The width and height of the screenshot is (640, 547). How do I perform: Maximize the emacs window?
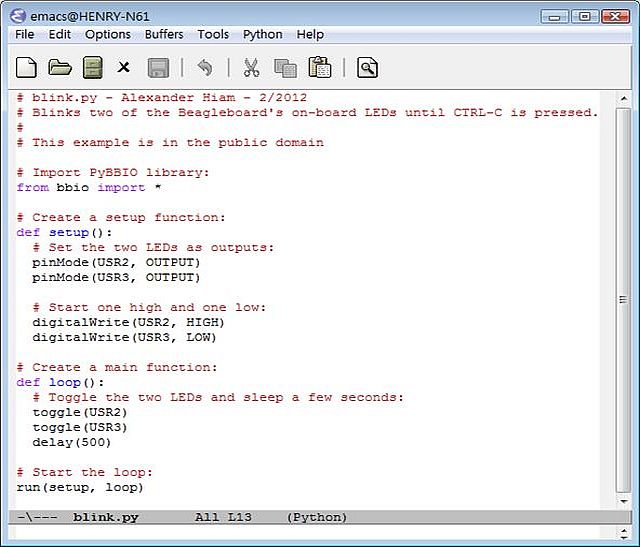click(x=584, y=17)
